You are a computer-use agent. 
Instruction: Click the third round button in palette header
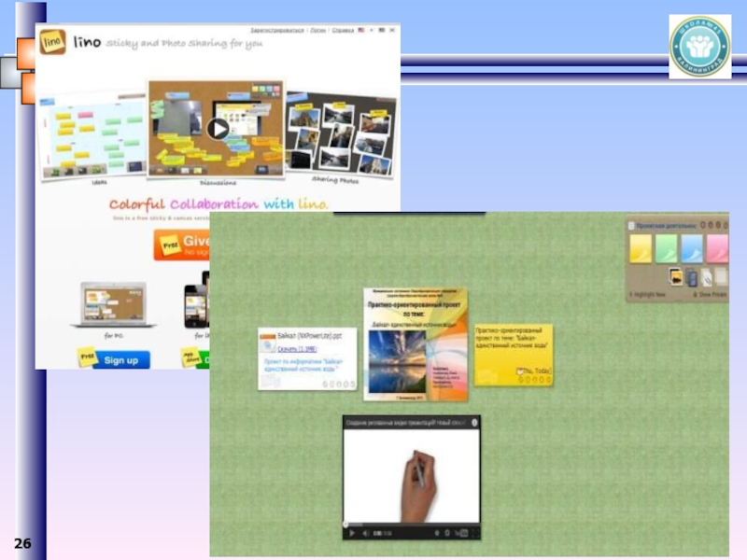pyautogui.click(x=718, y=225)
